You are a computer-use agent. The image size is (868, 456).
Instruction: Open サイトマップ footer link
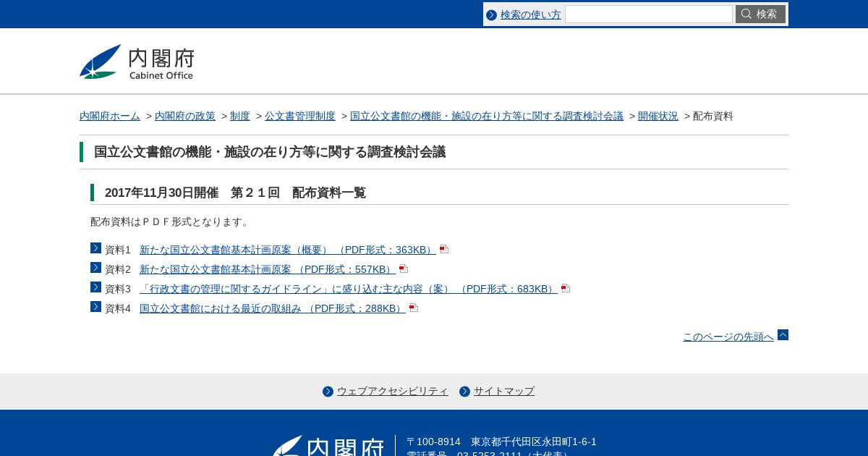[504, 391]
